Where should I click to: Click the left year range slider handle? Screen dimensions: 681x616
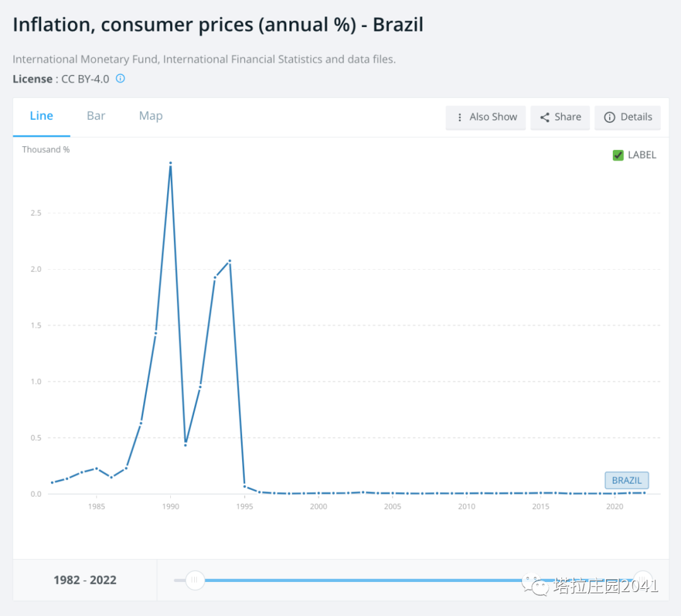tap(195, 580)
